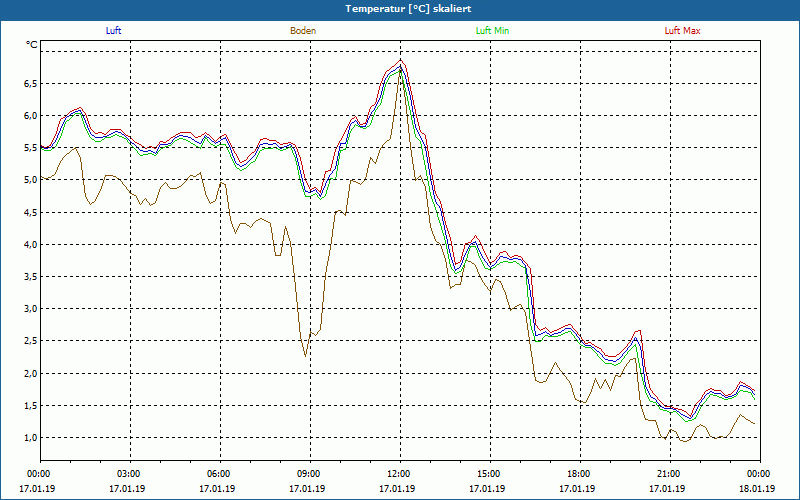Click the 6,5 y-axis value
The image size is (800, 500).
tap(31, 83)
